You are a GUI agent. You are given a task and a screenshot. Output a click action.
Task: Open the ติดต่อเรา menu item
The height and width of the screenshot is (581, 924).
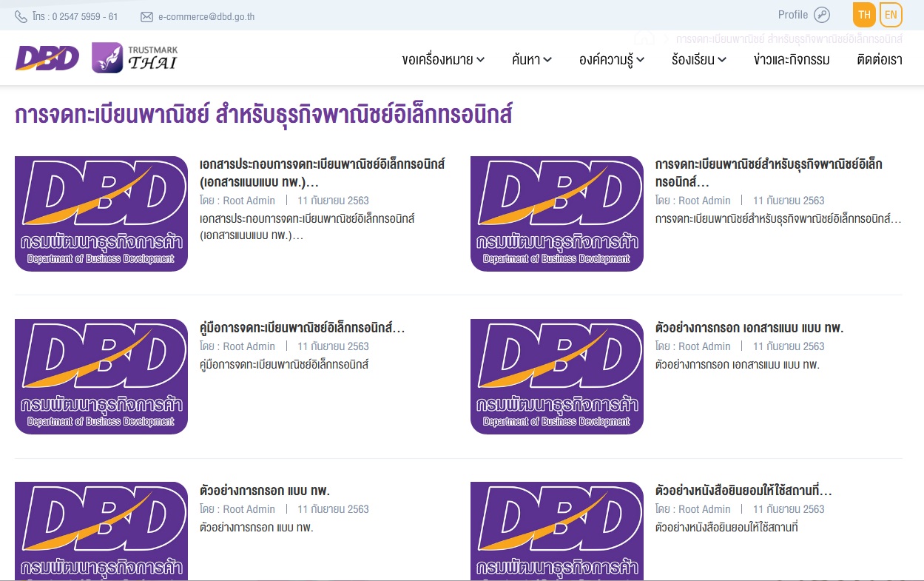pyautogui.click(x=879, y=60)
